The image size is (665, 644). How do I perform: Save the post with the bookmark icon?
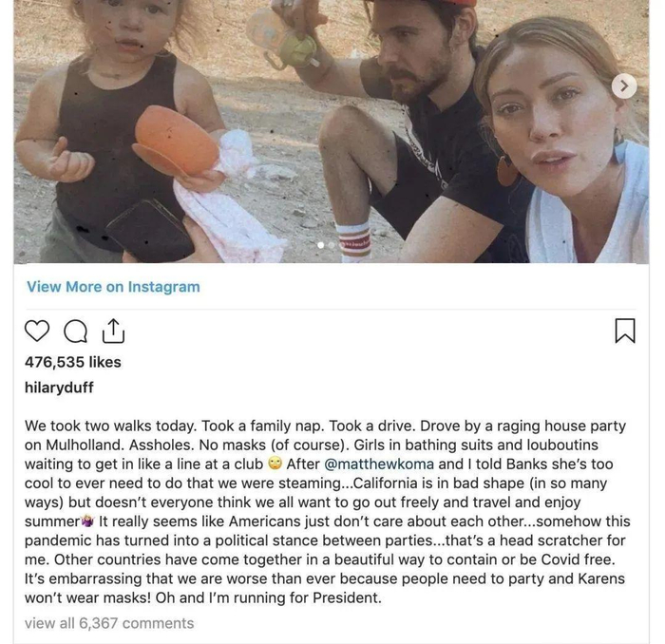tap(625, 331)
